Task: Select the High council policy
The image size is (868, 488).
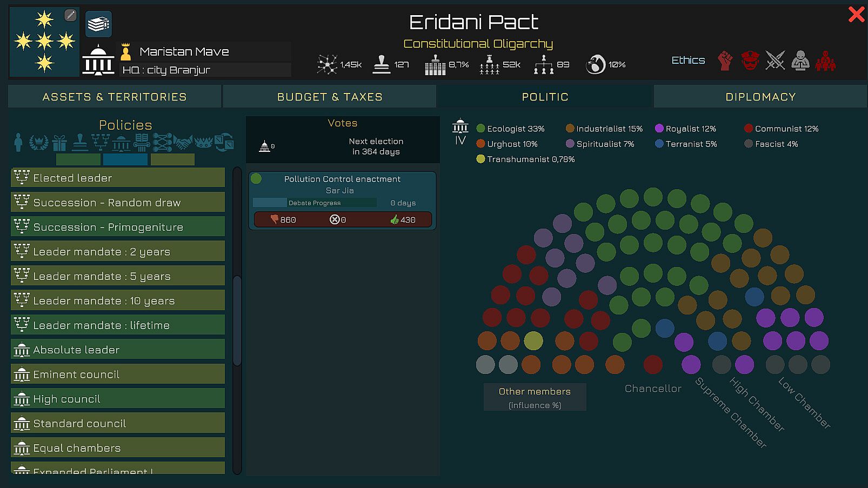Action: [118, 399]
